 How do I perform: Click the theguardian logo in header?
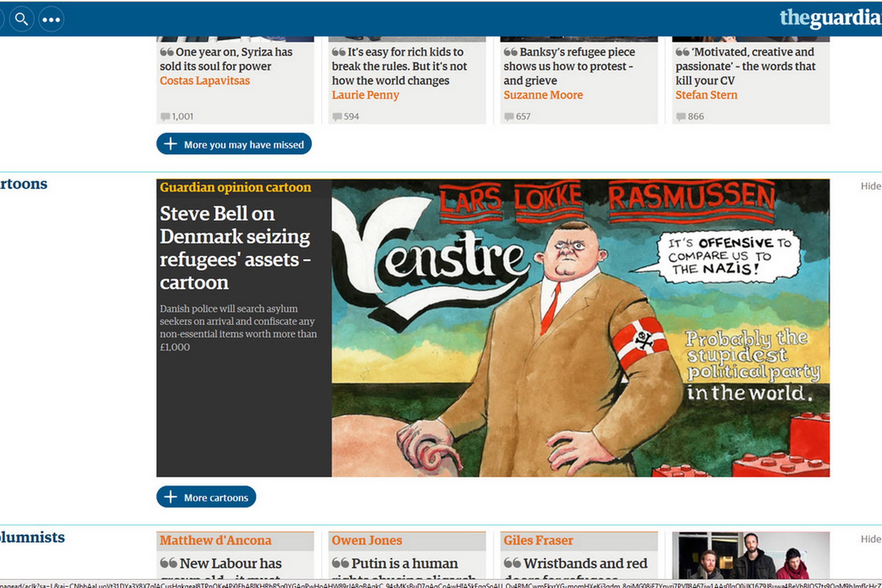(x=830, y=18)
